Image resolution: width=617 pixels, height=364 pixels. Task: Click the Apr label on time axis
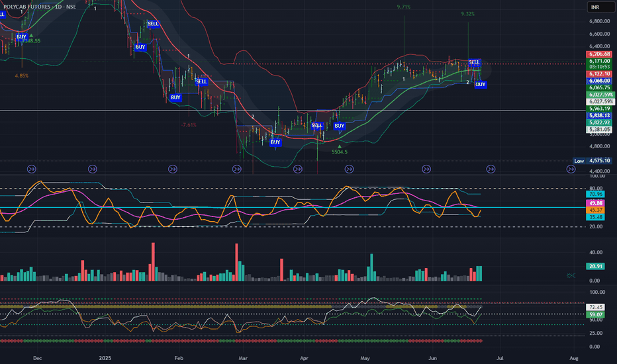coord(304,358)
